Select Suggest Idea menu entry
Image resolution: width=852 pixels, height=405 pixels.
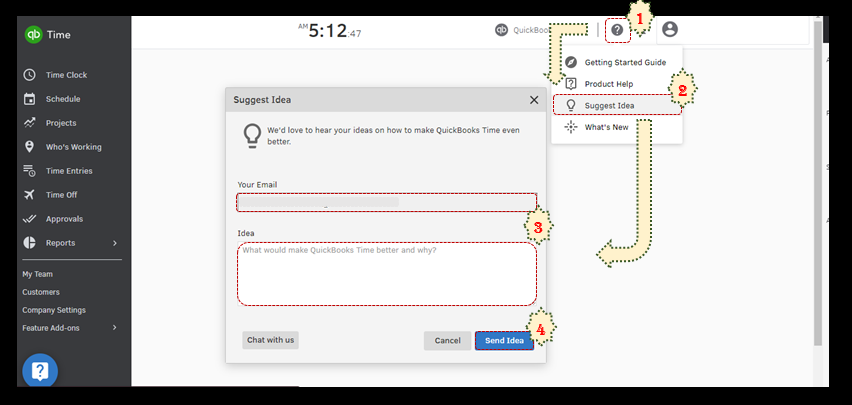click(617, 105)
